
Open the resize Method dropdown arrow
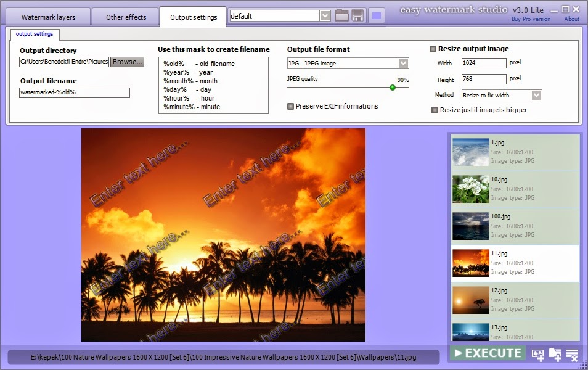[x=537, y=96]
